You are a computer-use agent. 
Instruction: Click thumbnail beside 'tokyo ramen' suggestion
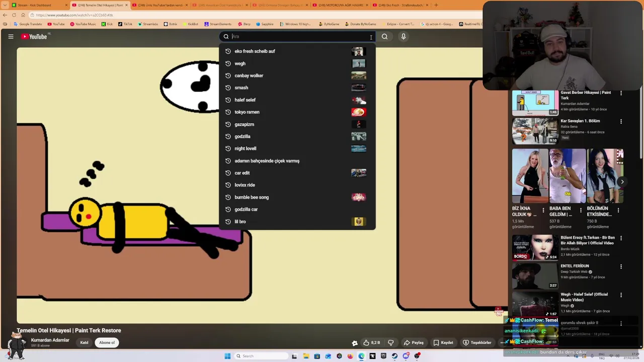(359, 112)
